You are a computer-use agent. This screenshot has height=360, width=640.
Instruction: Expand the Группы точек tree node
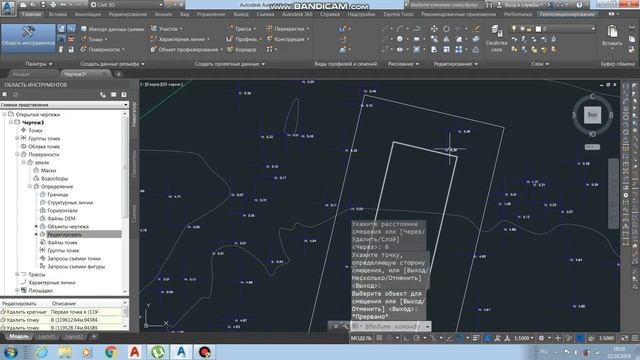pos(17,138)
